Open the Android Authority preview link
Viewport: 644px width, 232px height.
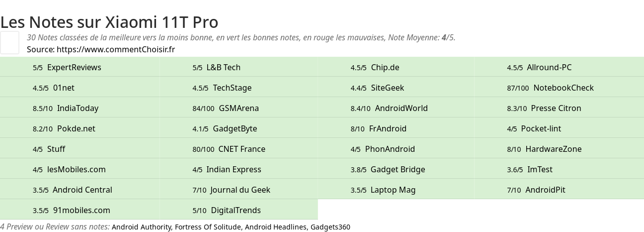tap(141, 227)
